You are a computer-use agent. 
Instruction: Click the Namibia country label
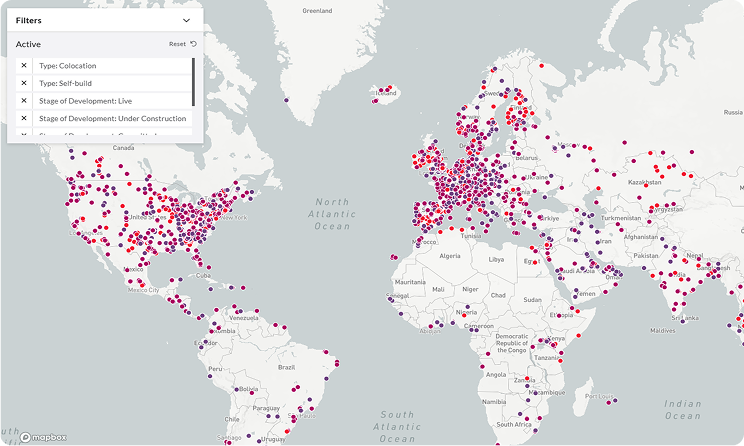point(494,401)
